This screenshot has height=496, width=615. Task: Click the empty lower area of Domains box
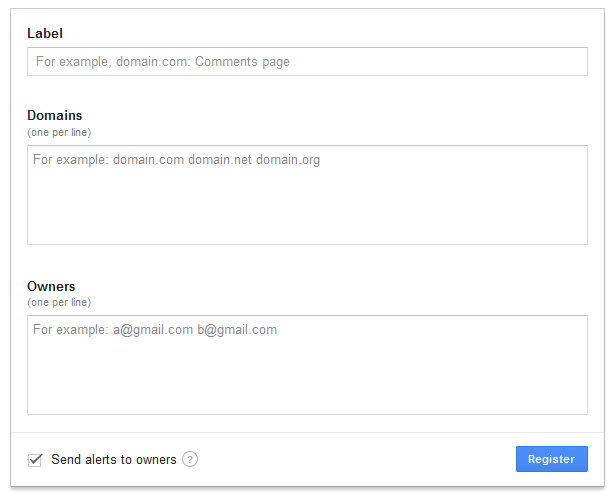(307, 220)
